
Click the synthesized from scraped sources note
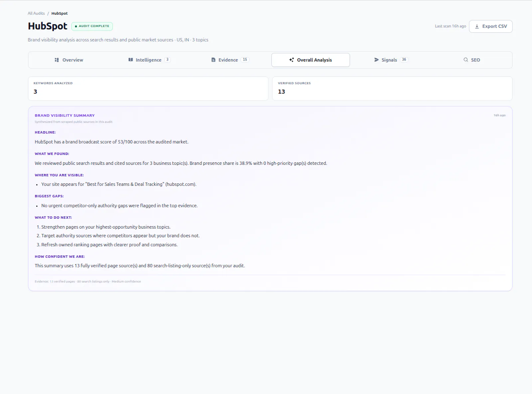[x=73, y=122]
